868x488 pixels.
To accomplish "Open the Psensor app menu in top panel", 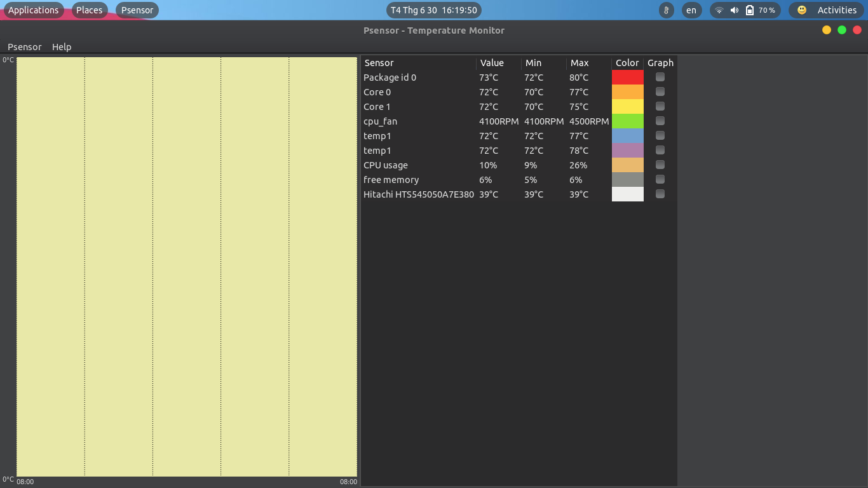I will (x=137, y=10).
